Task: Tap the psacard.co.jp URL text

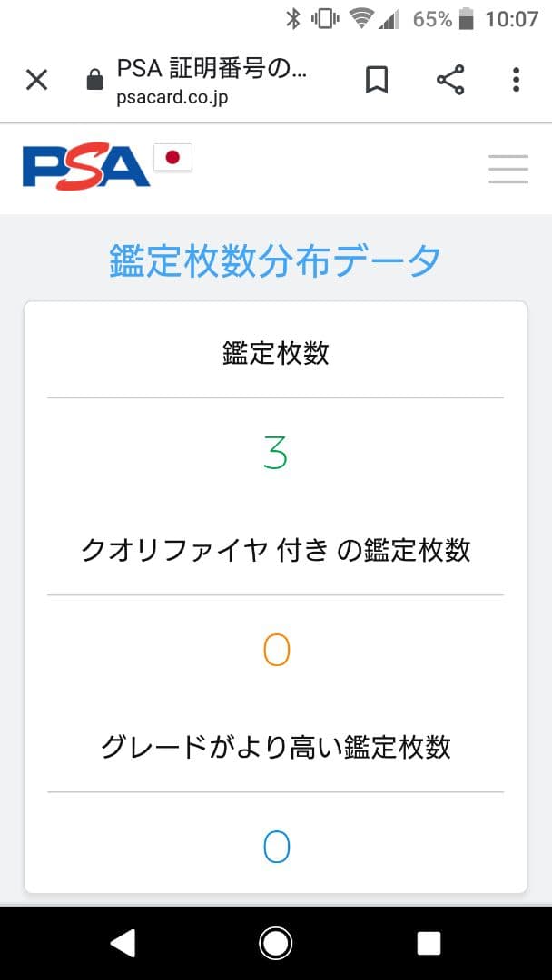Action: tap(174, 96)
